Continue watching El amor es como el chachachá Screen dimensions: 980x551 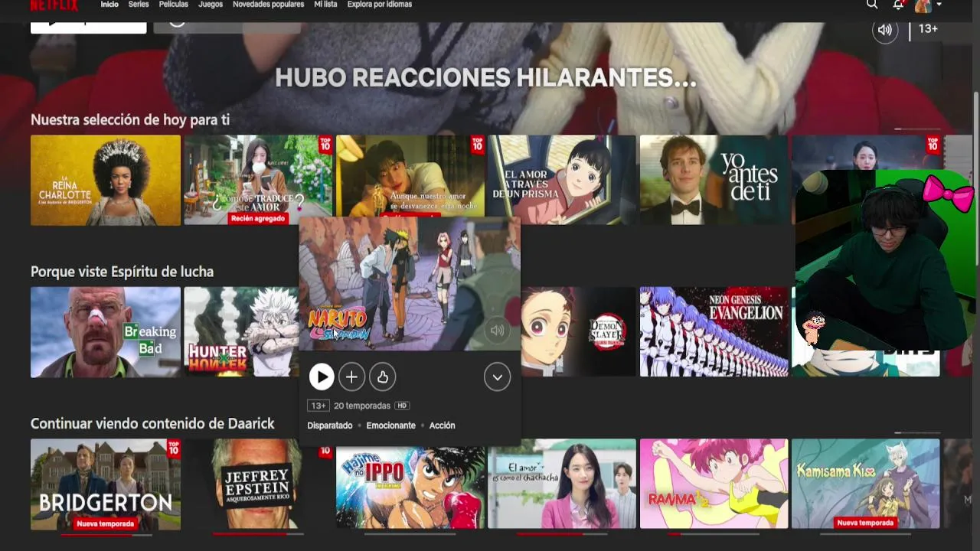(562, 484)
